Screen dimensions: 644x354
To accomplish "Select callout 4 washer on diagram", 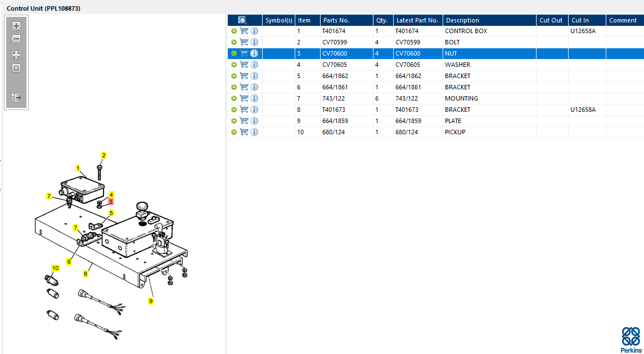I will (111, 194).
